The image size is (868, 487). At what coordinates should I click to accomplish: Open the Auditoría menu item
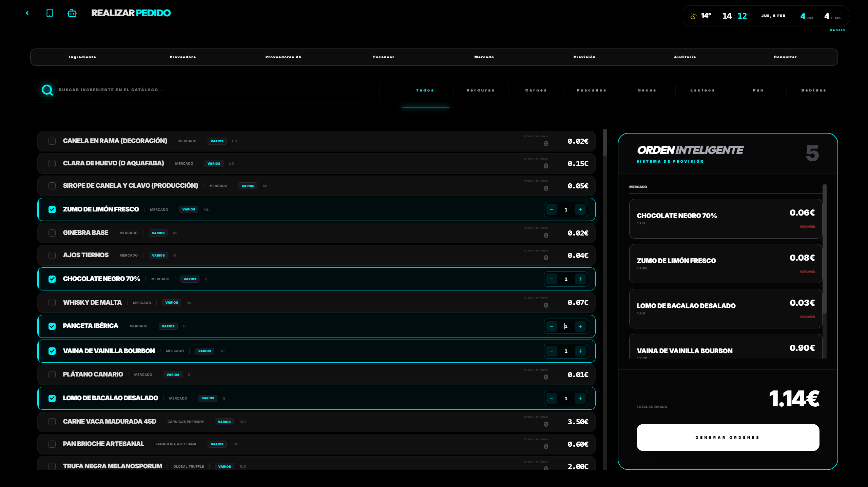(x=685, y=57)
